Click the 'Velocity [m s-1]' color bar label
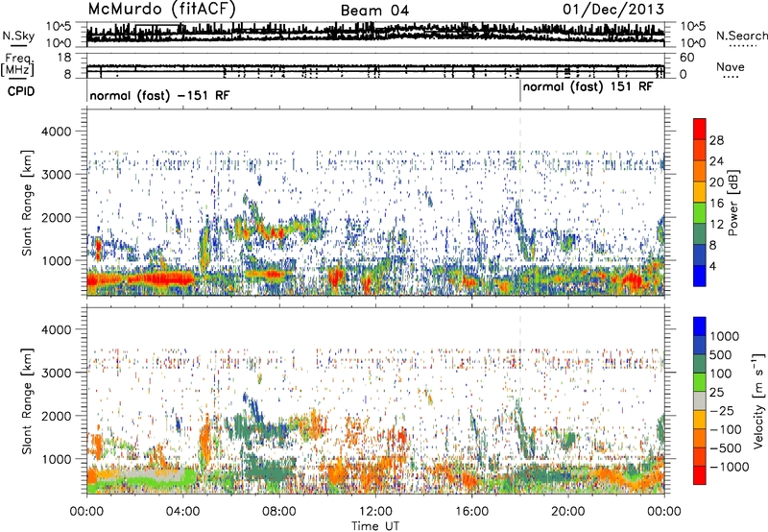 click(758, 400)
